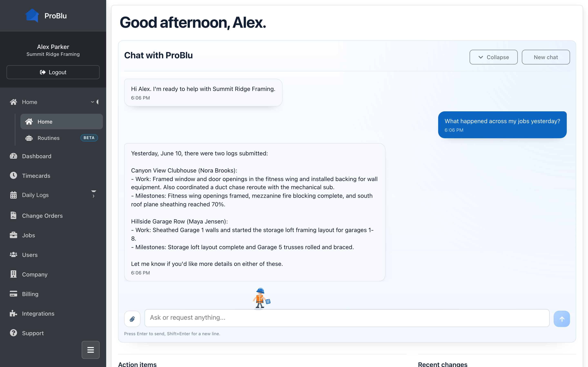Open Jobs briefcase icon

point(13,235)
